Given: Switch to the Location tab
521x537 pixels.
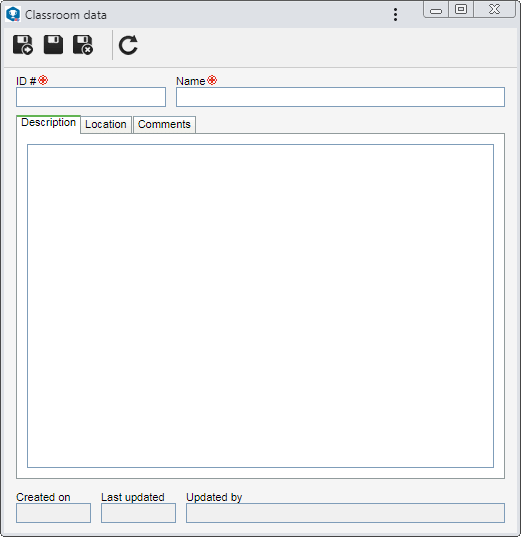Looking at the screenshot, I should 106,124.
